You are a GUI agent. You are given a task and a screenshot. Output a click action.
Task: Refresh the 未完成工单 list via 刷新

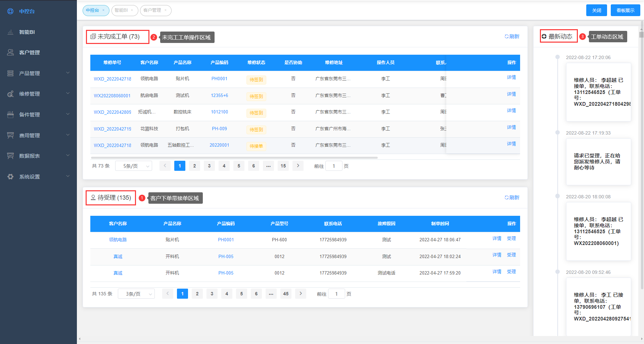512,37
